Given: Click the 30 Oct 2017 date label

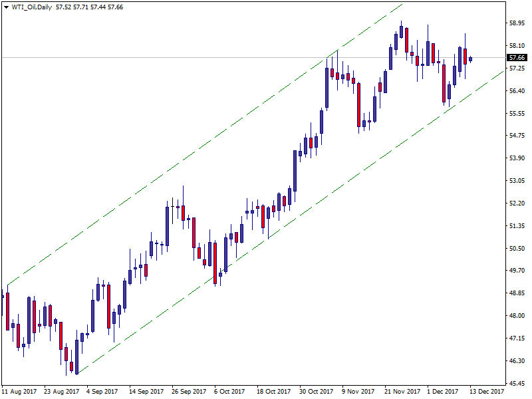Looking at the screenshot, I should point(316,392).
